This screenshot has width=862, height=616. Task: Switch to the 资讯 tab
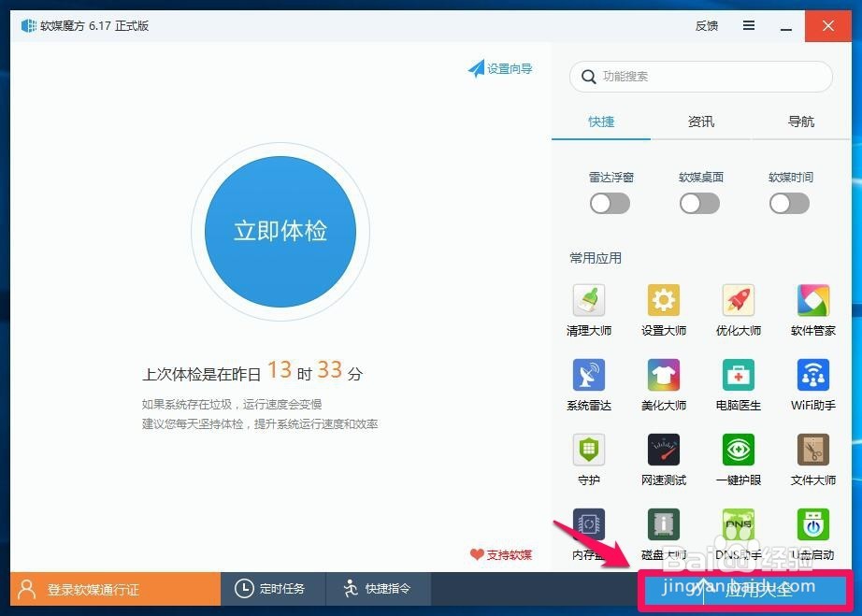point(700,122)
